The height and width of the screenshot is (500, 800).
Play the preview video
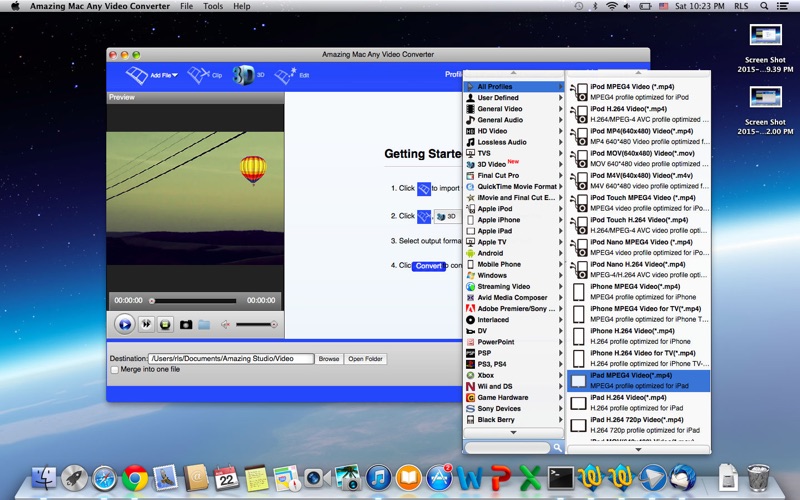[124, 324]
